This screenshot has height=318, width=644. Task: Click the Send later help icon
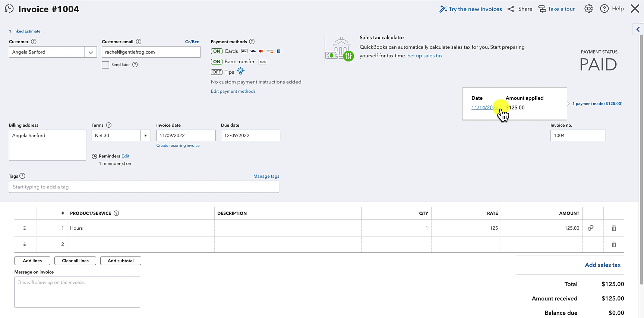click(135, 64)
